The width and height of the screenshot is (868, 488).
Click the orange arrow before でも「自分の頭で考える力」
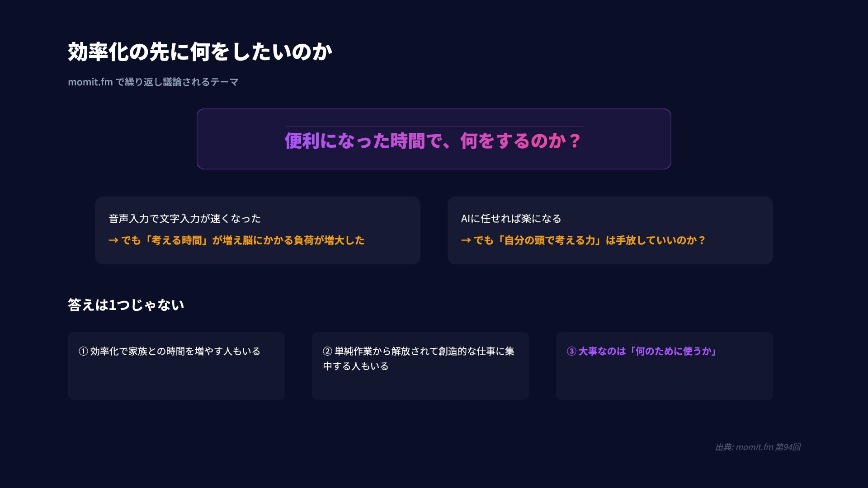tap(466, 240)
